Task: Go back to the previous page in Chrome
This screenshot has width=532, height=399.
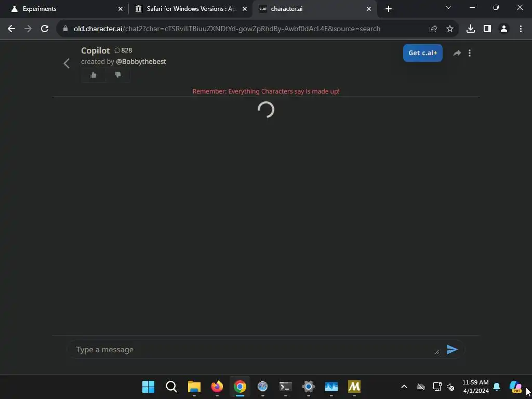Action: [11, 29]
